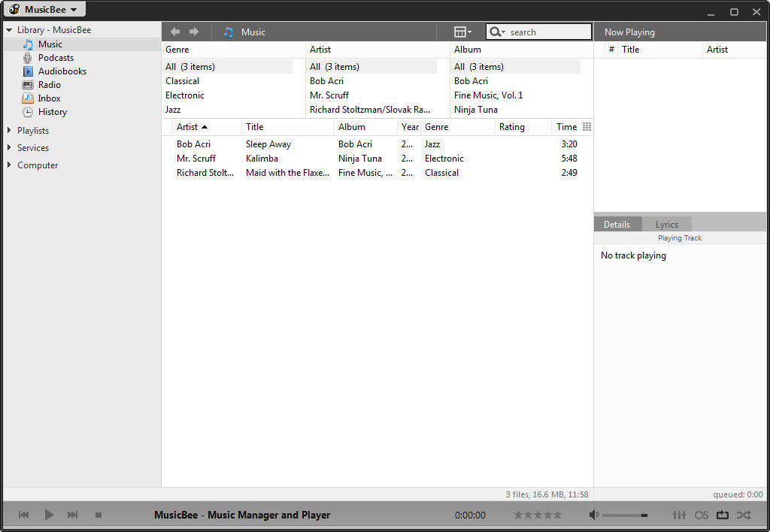Open the search options magnifier dropdown
Screen dimensions: 770x532
[497, 32]
